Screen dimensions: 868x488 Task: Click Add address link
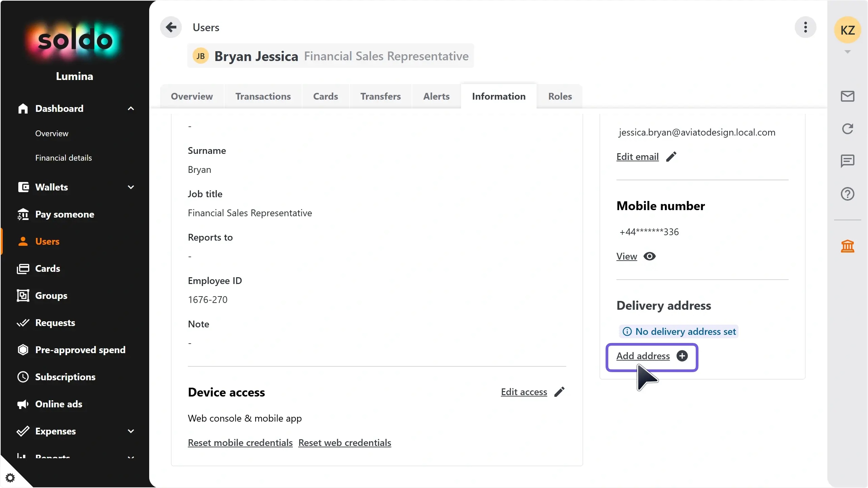(x=643, y=356)
